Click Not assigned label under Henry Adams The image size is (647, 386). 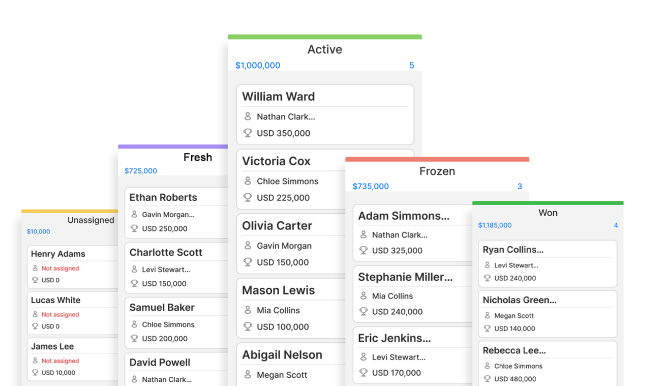[60, 268]
